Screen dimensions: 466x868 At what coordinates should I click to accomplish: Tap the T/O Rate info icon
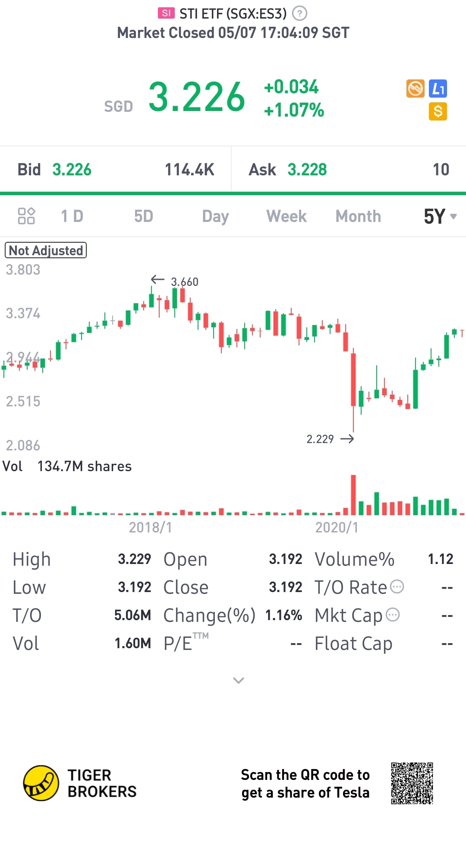(x=397, y=586)
